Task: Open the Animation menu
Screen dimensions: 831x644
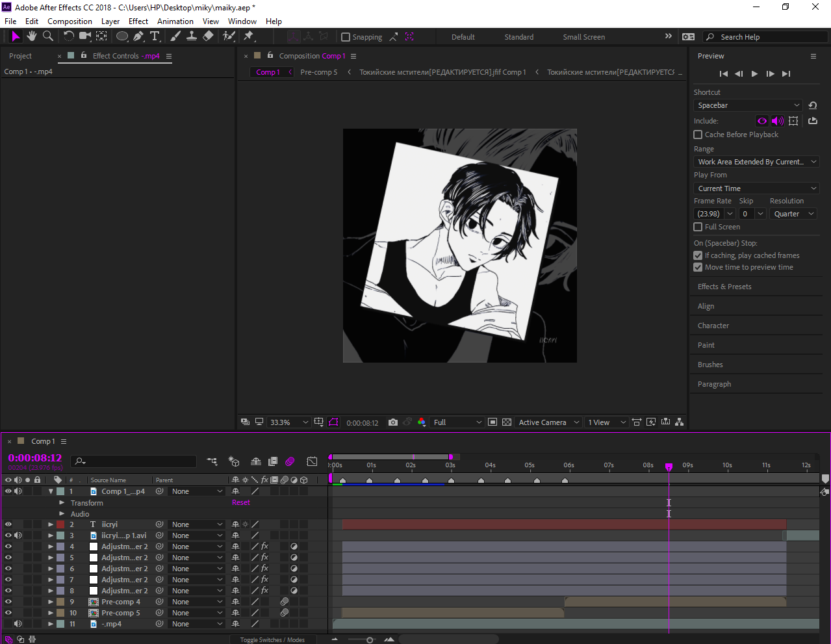Action: (x=175, y=21)
